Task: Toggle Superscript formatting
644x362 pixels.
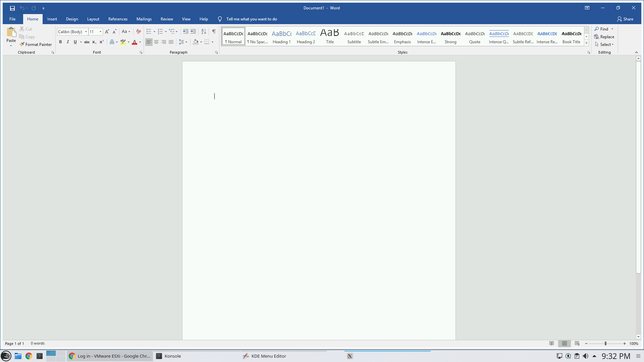Action: 102,42
